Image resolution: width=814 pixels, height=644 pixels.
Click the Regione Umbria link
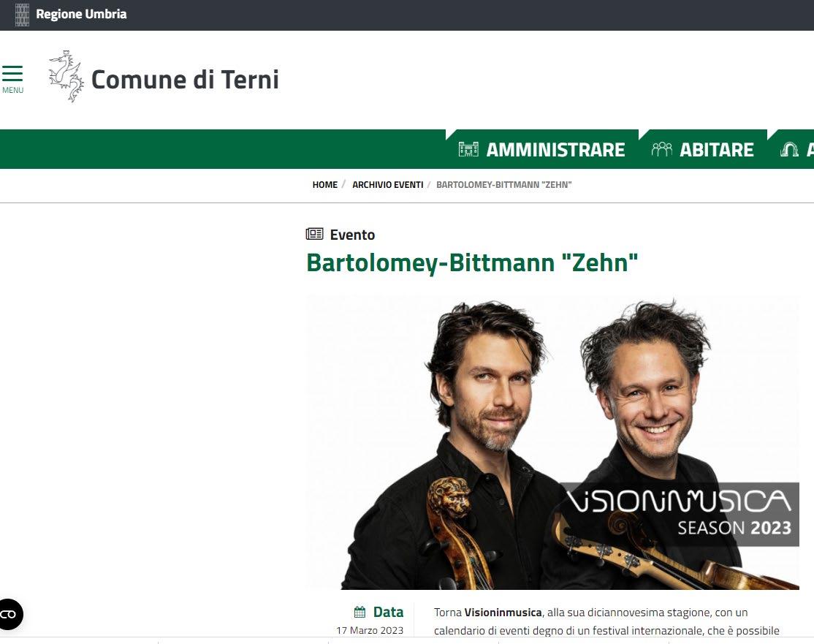point(81,14)
